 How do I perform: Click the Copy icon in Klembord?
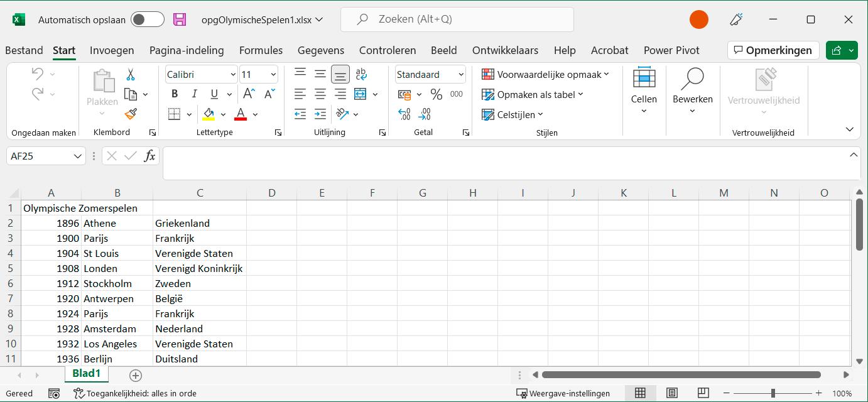click(x=131, y=94)
